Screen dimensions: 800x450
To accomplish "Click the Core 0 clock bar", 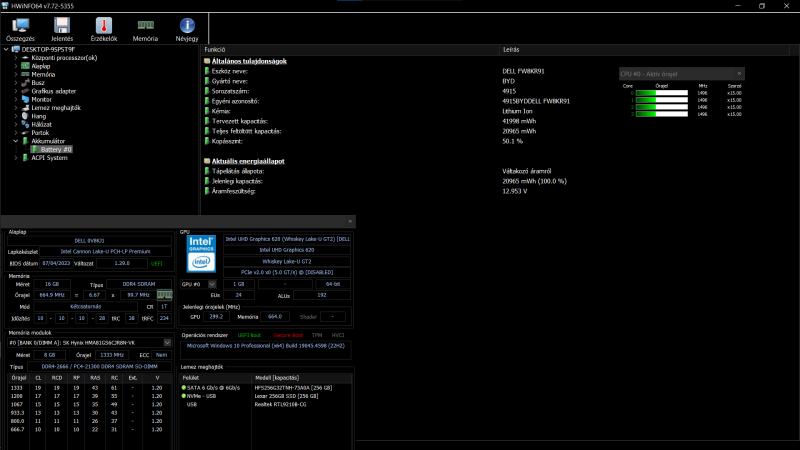I will pyautogui.click(x=661, y=93).
